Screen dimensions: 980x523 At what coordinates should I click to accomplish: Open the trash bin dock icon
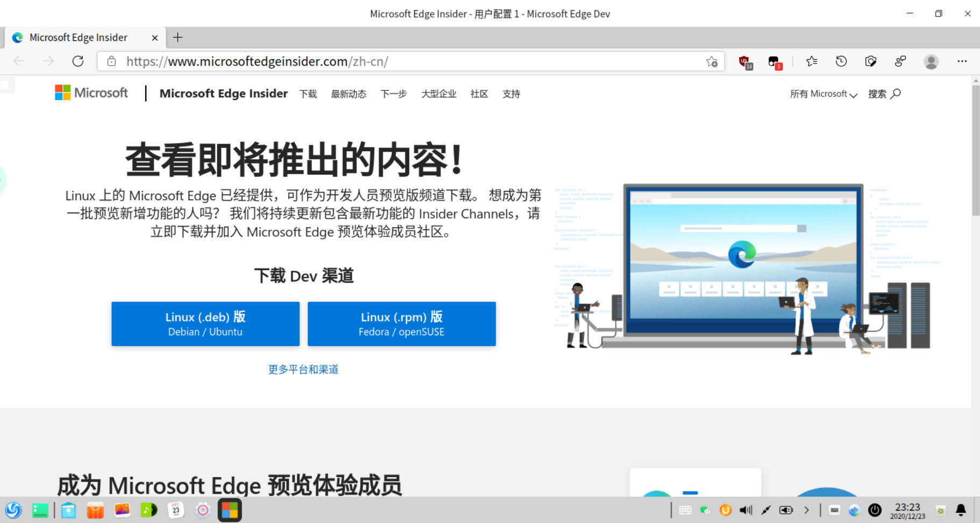940,511
